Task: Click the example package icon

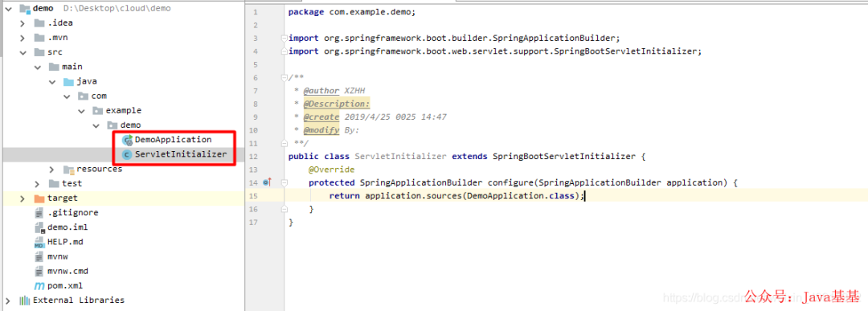Action: pos(97,111)
